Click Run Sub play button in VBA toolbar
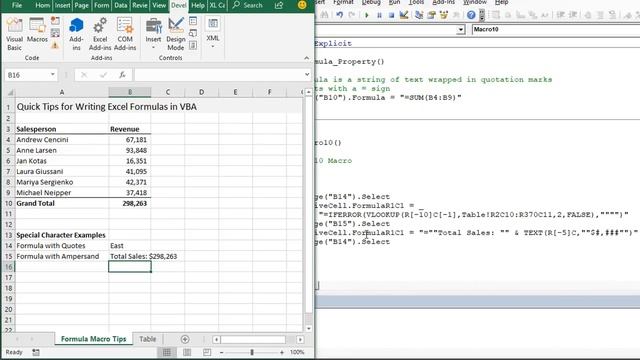 point(367,15)
